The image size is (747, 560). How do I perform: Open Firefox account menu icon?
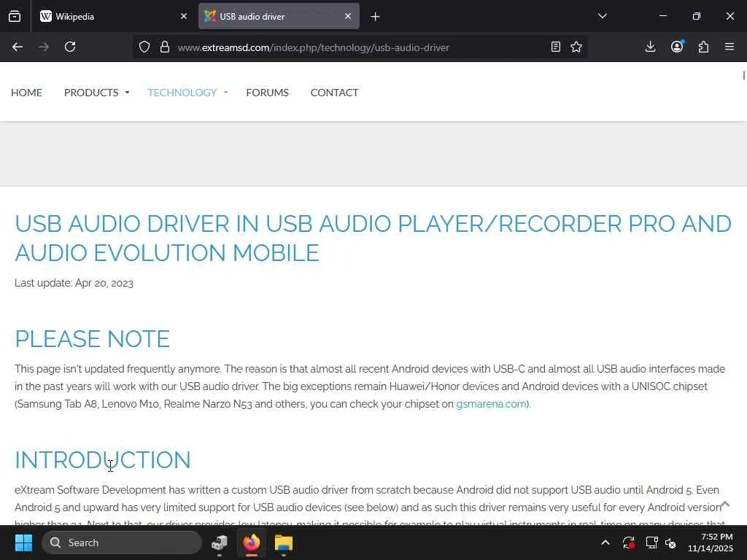[x=677, y=47]
